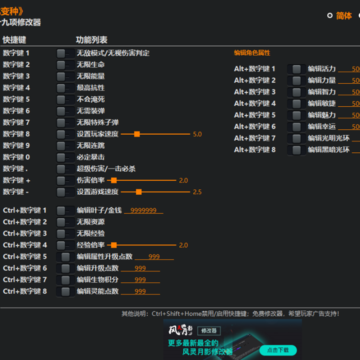Click the 修改器 tag in the banner
Viewport: 360px width, 360px height.
[x=209, y=331]
